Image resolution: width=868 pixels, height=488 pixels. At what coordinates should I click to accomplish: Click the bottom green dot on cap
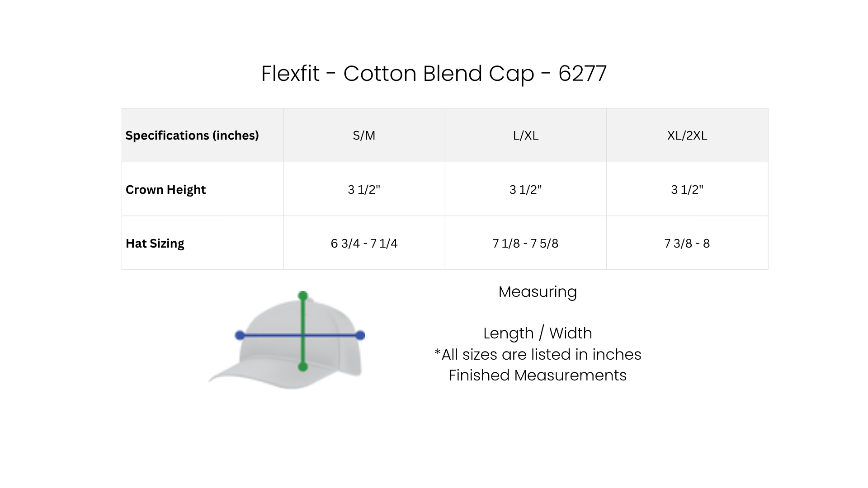[303, 367]
